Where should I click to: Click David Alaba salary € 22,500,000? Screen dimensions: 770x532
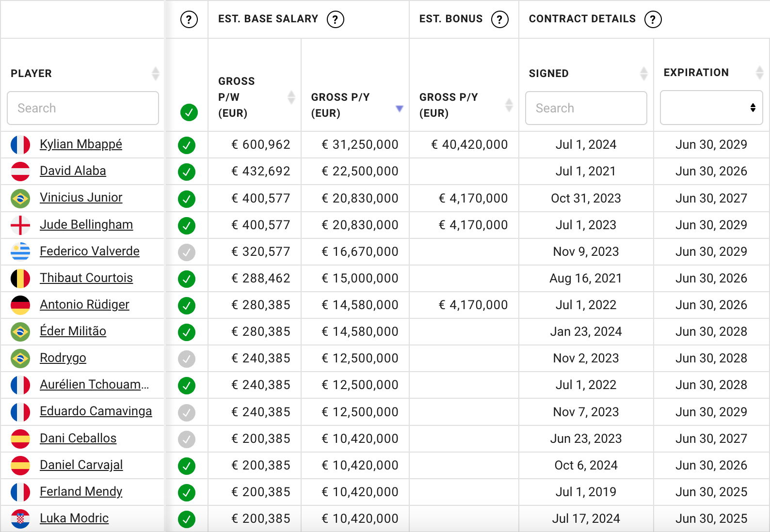point(360,172)
